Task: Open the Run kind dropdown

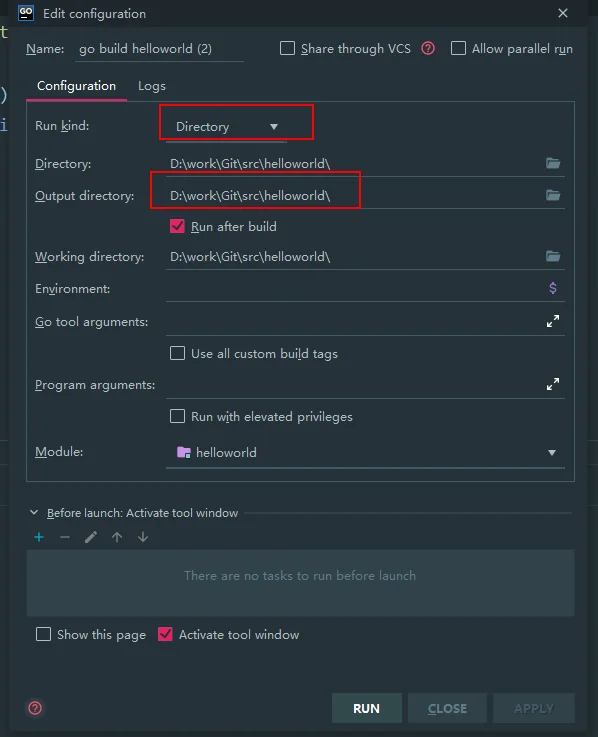Action: (x=227, y=126)
